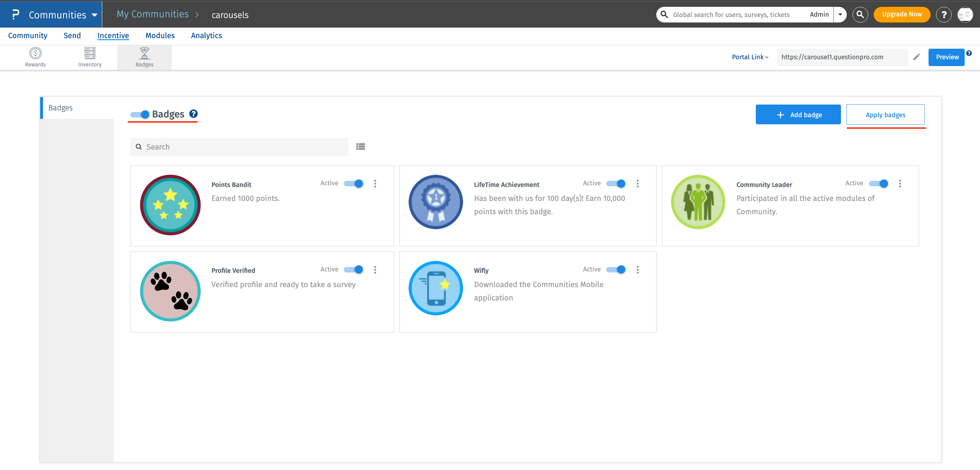Disable the LifeTime Achievement badge toggle
Image resolution: width=980 pixels, height=470 pixels.
tap(615, 184)
